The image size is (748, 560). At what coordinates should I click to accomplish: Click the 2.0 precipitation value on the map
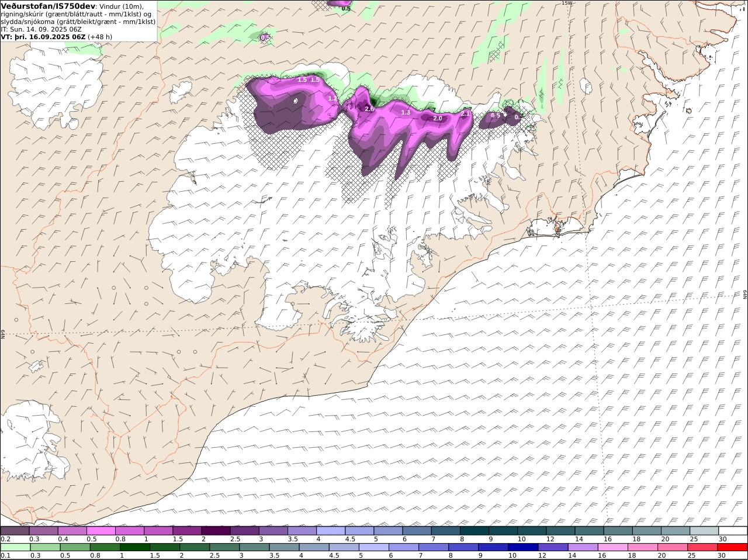438,118
